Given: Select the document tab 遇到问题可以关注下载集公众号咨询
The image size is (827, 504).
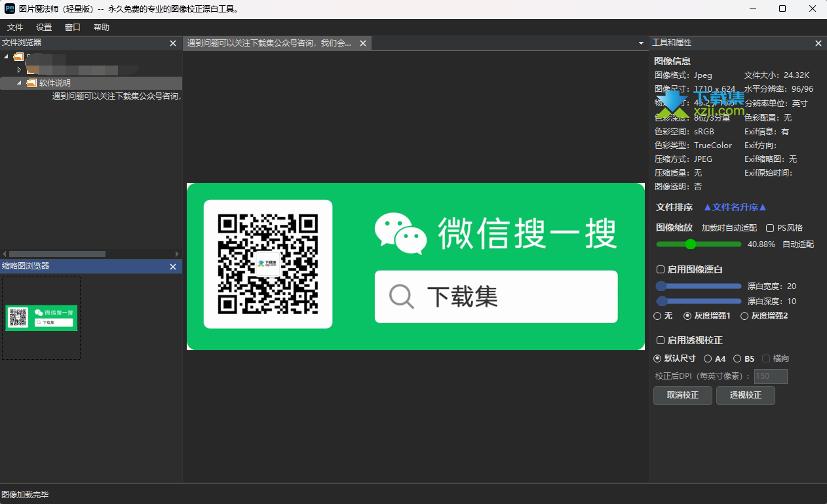Looking at the screenshot, I should (270, 43).
